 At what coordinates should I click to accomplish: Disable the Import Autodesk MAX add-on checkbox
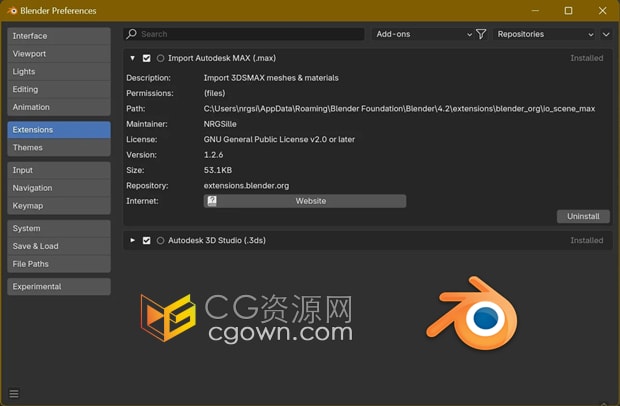pos(146,58)
